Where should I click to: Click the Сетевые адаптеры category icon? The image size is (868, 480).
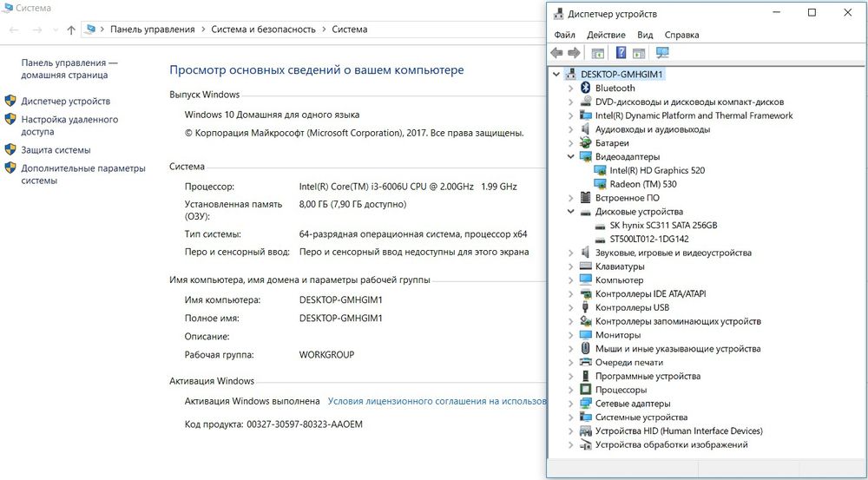586,404
